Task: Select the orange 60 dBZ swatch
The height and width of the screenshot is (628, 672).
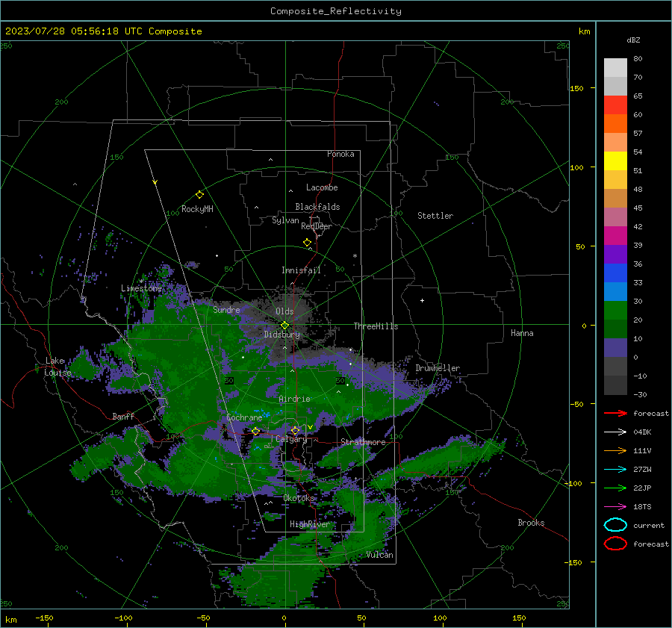Action: 615,123
